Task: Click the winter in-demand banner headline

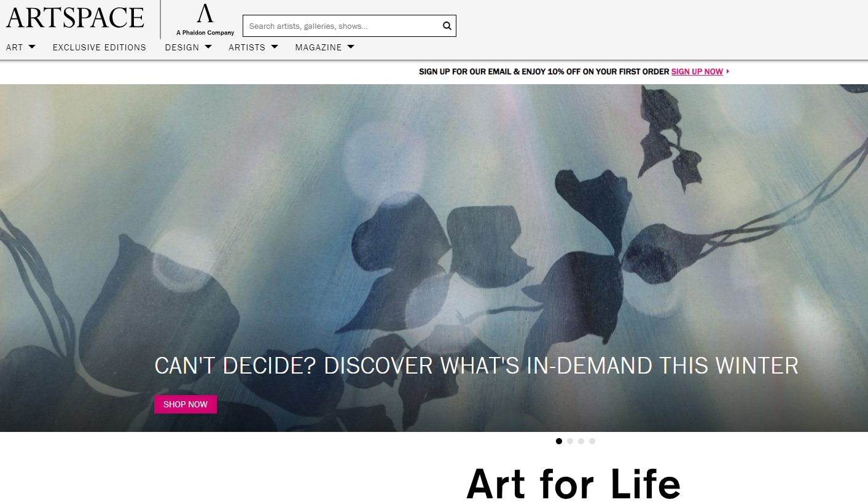Action: tap(476, 366)
